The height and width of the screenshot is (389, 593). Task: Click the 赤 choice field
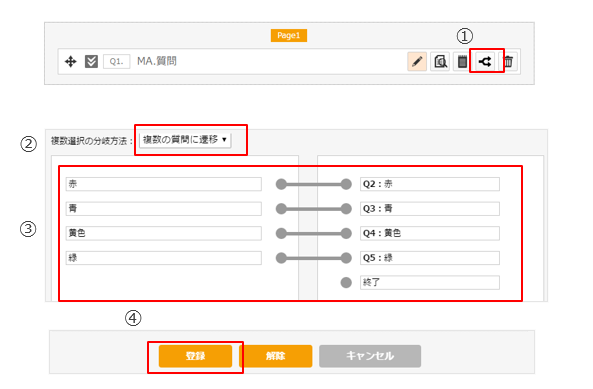coord(164,184)
